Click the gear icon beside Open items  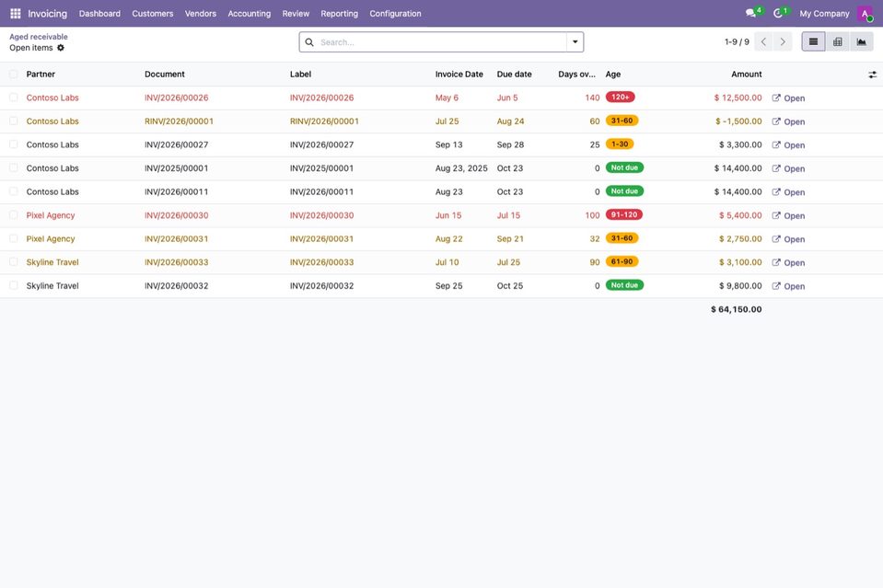pyautogui.click(x=61, y=48)
